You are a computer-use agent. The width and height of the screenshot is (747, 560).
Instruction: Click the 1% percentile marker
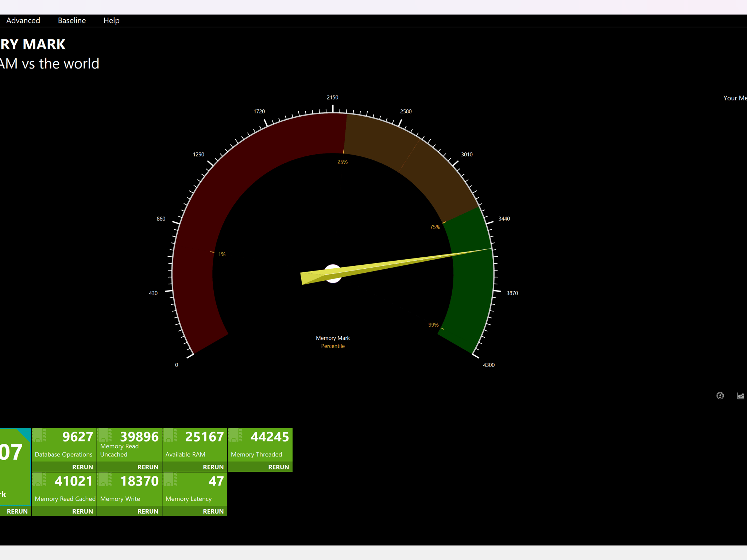(222, 254)
